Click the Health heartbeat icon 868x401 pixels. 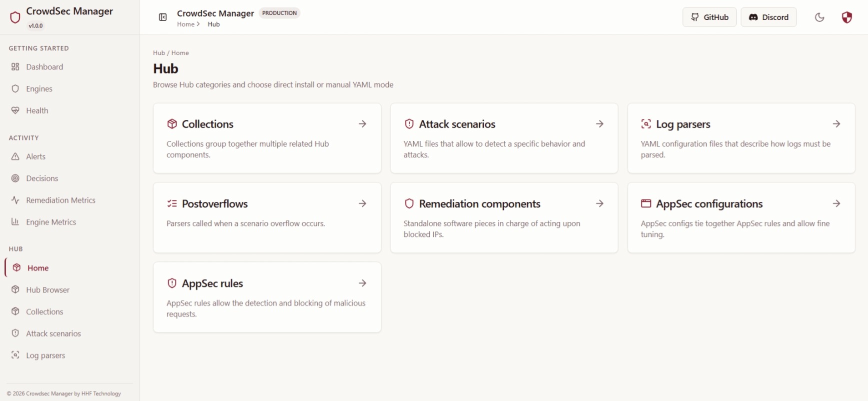[16, 110]
